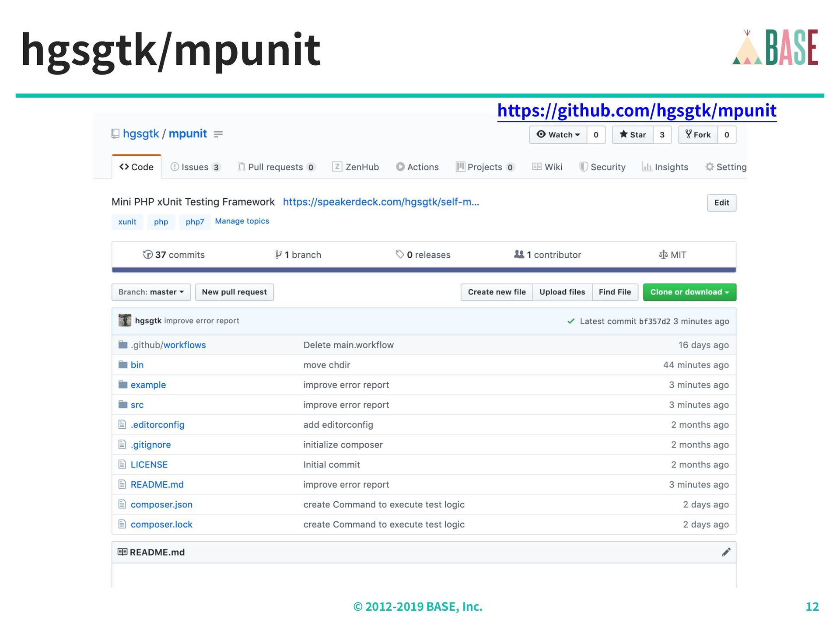This screenshot has height=630, width=840.
Task: Click the README.md file icon in file list
Action: pos(122,484)
